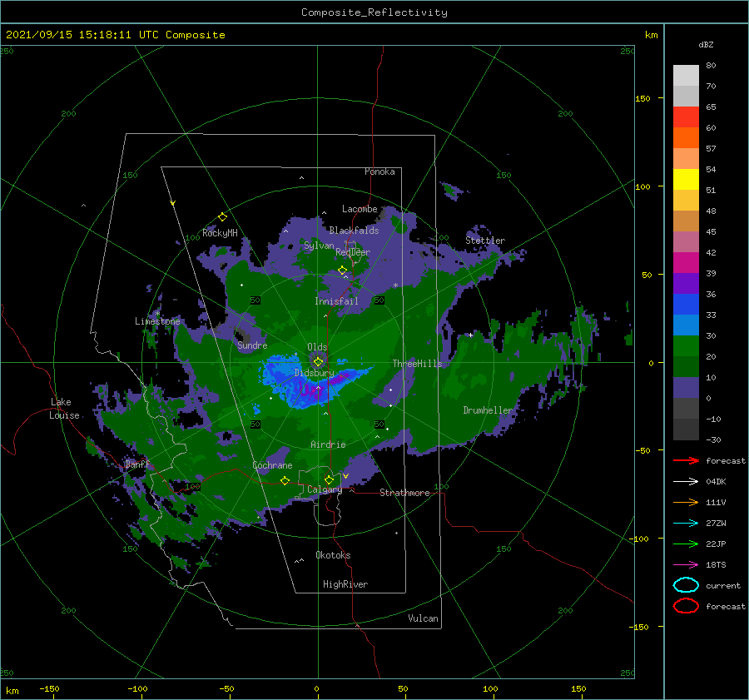Image resolution: width=749 pixels, height=700 pixels.
Task: Click the Cochrane town label
Action: 272,465
